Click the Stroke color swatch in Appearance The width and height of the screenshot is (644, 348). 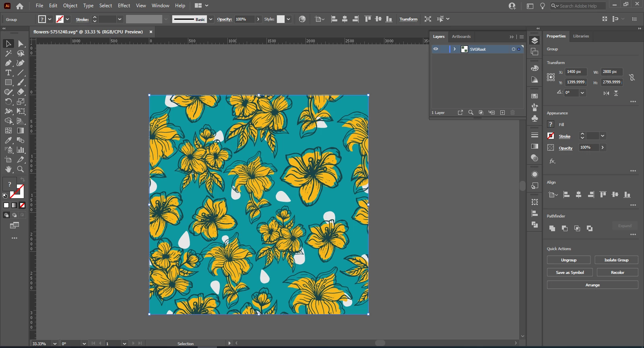(x=551, y=136)
